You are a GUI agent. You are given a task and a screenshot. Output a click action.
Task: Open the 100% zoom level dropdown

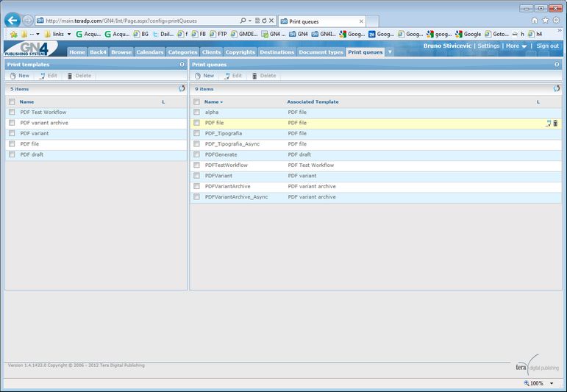point(552,383)
